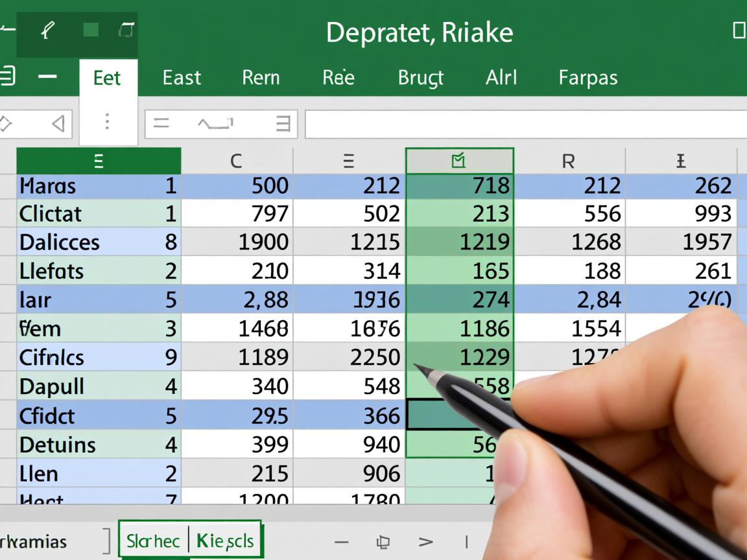Click the copy sheet icon in bottom bar

pyautogui.click(x=383, y=542)
